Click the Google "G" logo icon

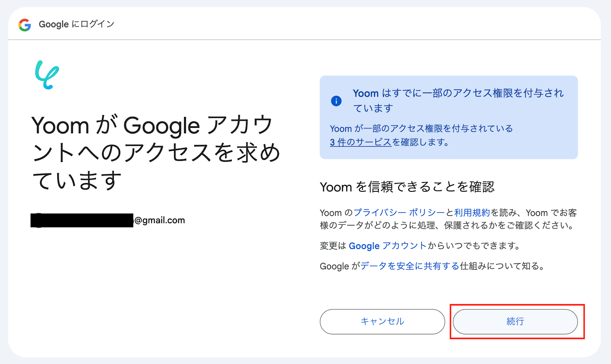[x=25, y=25]
